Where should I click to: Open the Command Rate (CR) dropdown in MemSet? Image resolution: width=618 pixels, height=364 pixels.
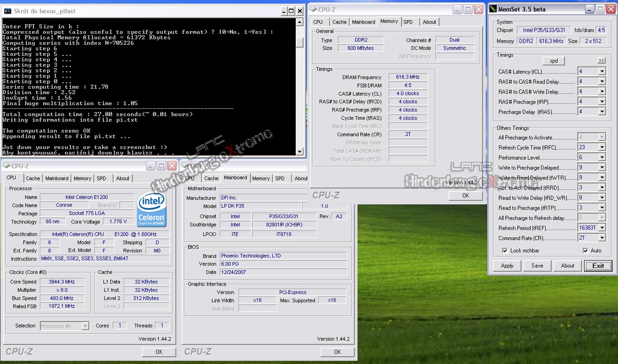602,238
